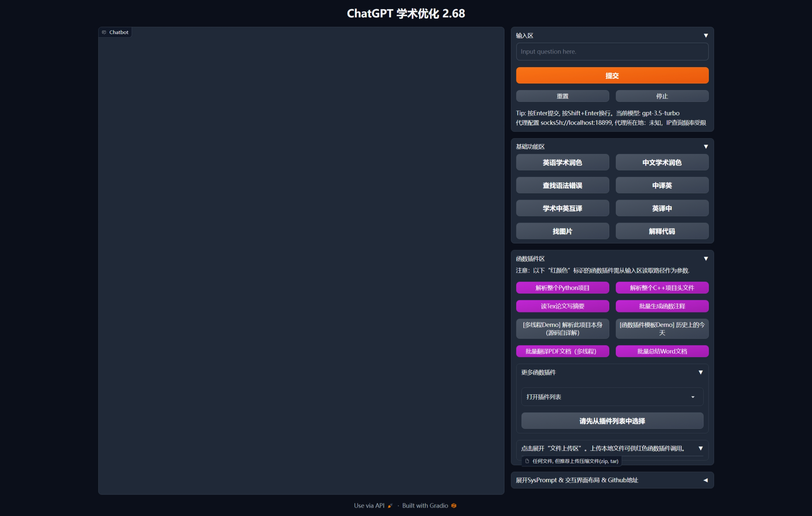Open the 打开插件列表 dropdown

612,397
